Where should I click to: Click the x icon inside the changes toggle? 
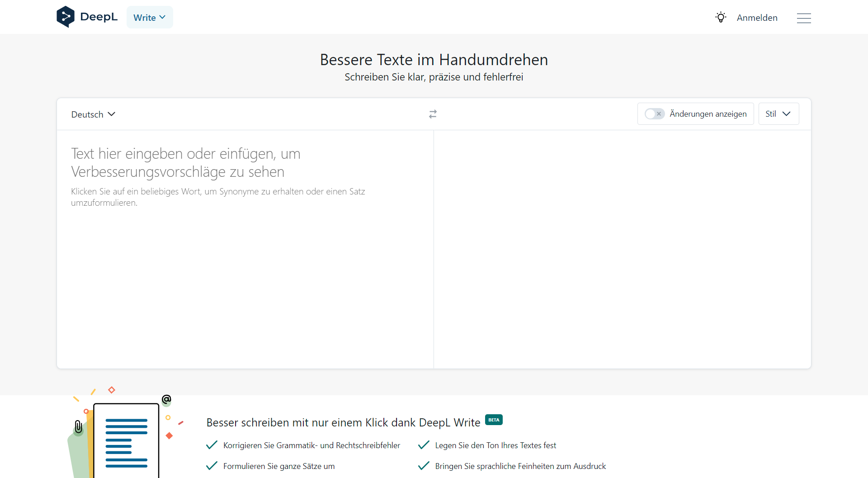[x=660, y=114]
